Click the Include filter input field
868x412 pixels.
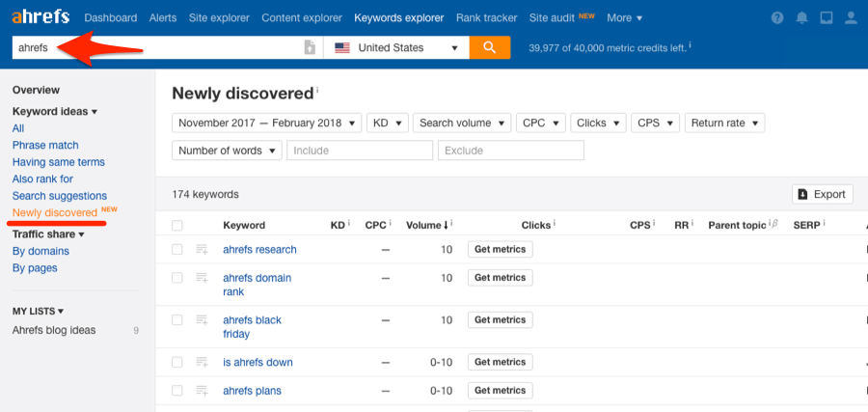(360, 151)
